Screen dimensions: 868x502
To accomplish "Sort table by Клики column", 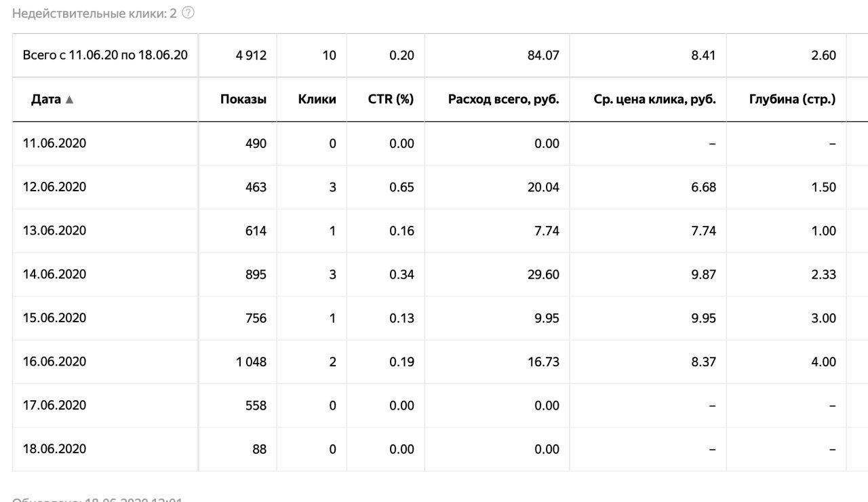I will pos(317,99).
